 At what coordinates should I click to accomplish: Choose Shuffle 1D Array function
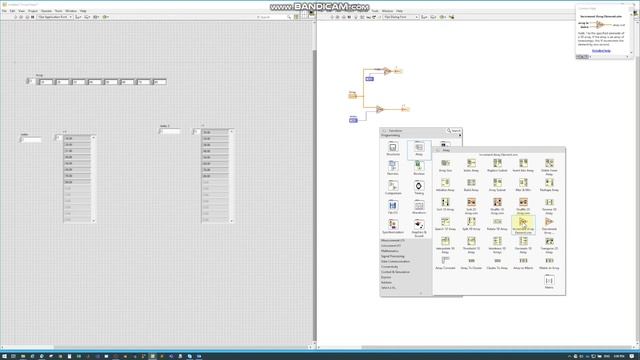click(x=497, y=206)
